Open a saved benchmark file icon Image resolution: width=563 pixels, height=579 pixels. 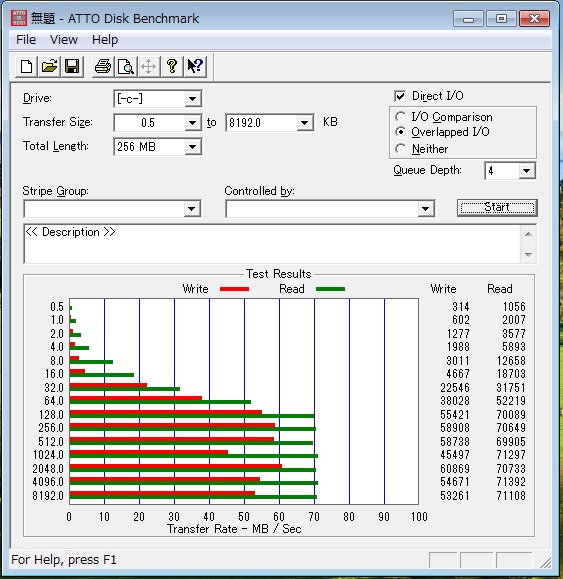coord(49,67)
